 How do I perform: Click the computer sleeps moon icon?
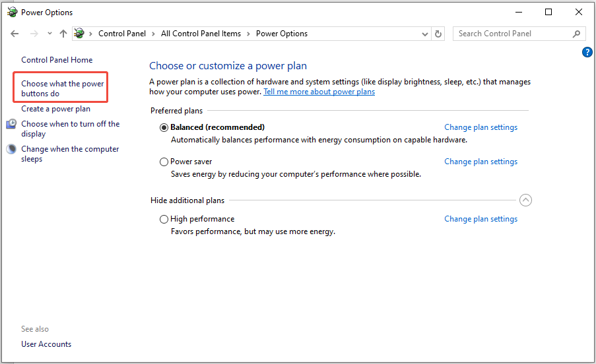[x=11, y=150]
